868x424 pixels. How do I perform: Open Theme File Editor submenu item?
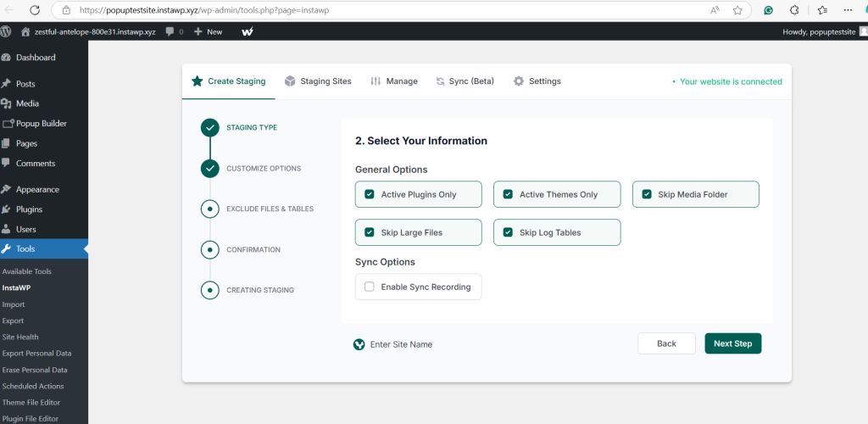[31, 403]
